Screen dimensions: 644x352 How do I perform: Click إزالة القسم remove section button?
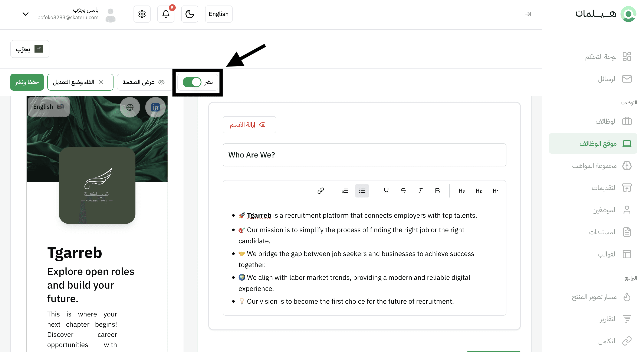tap(249, 125)
